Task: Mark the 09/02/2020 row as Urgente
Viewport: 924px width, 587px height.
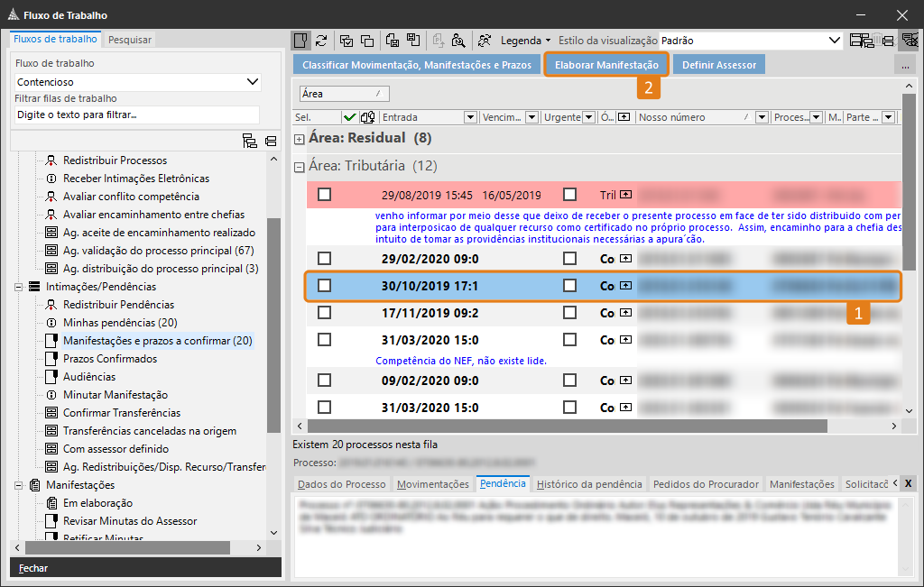Action: click(x=569, y=381)
